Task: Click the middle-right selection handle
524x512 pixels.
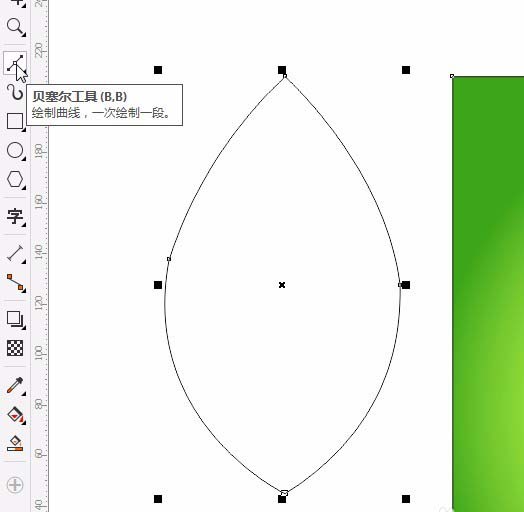Action: click(x=406, y=285)
